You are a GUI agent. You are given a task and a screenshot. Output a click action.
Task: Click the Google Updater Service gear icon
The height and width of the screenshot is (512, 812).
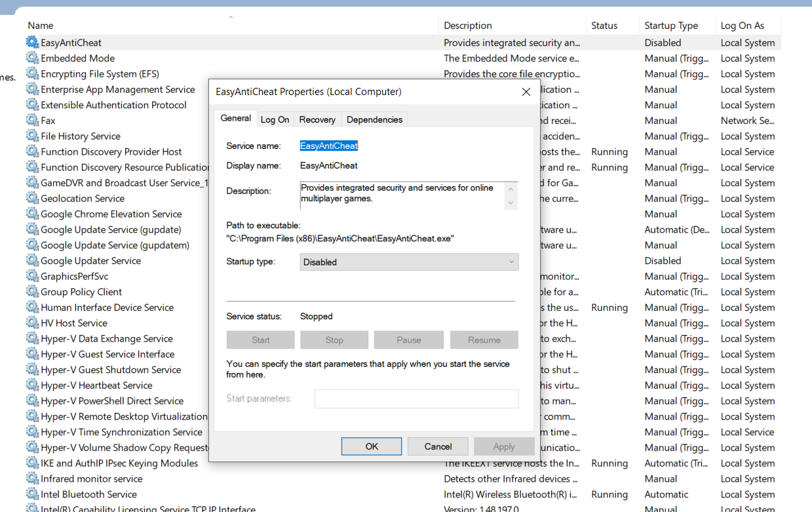(32, 260)
